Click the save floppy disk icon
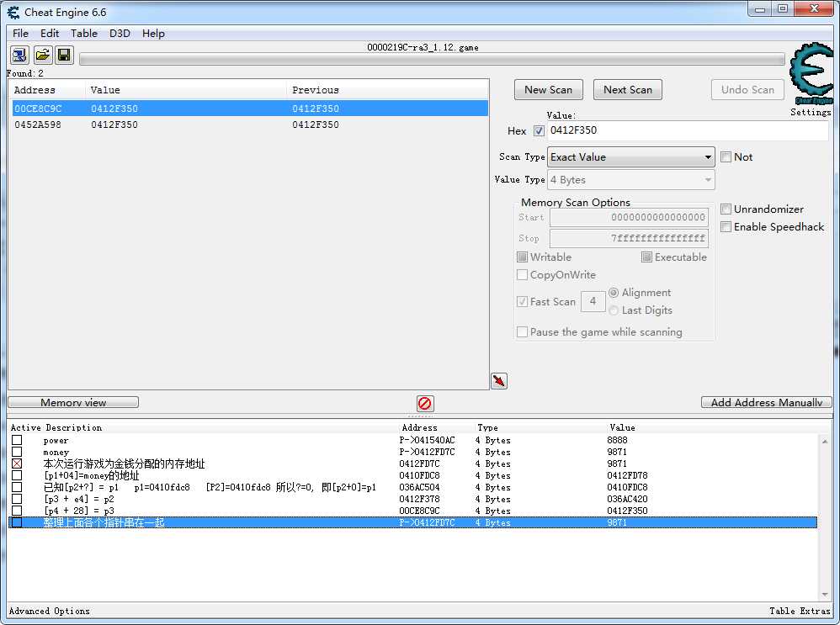Viewport: 840px width, 625px height. coord(64,56)
